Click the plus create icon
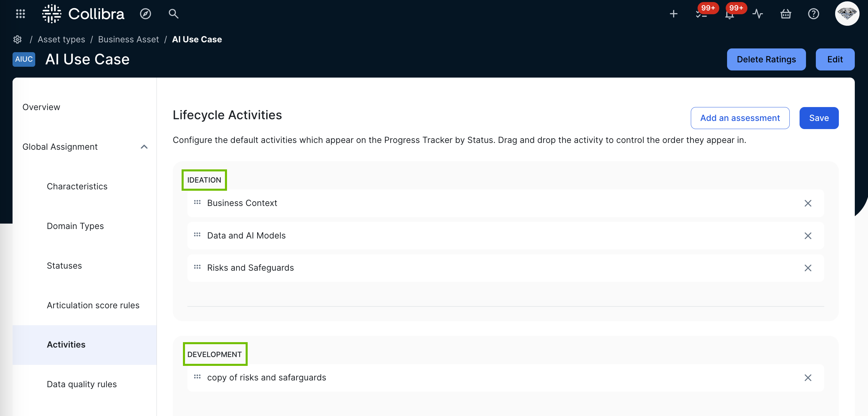 coord(674,14)
